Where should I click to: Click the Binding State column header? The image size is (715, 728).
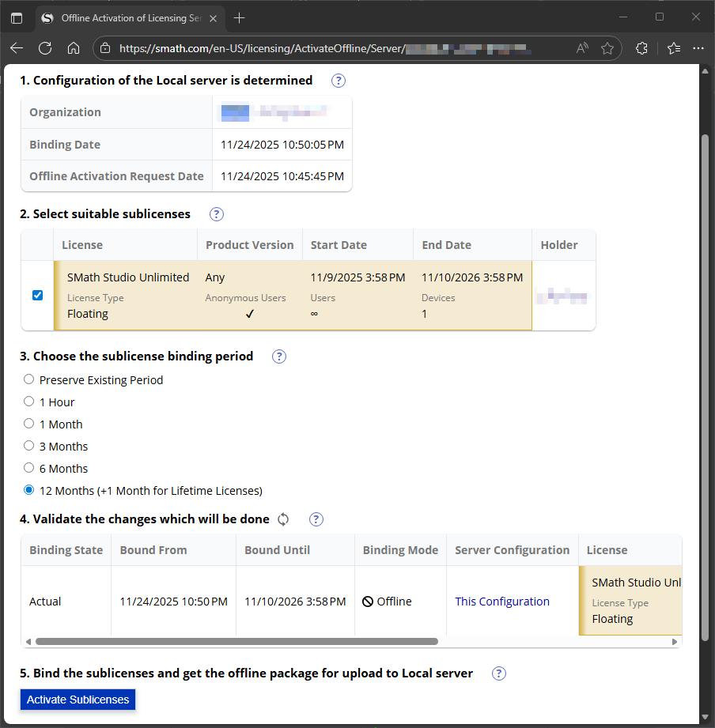(66, 550)
